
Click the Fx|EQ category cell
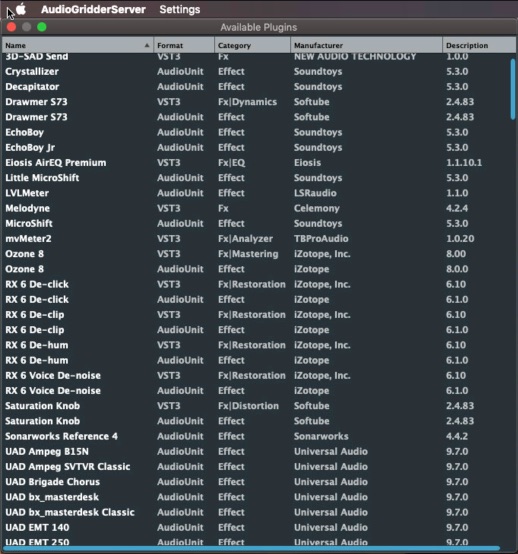(x=231, y=163)
